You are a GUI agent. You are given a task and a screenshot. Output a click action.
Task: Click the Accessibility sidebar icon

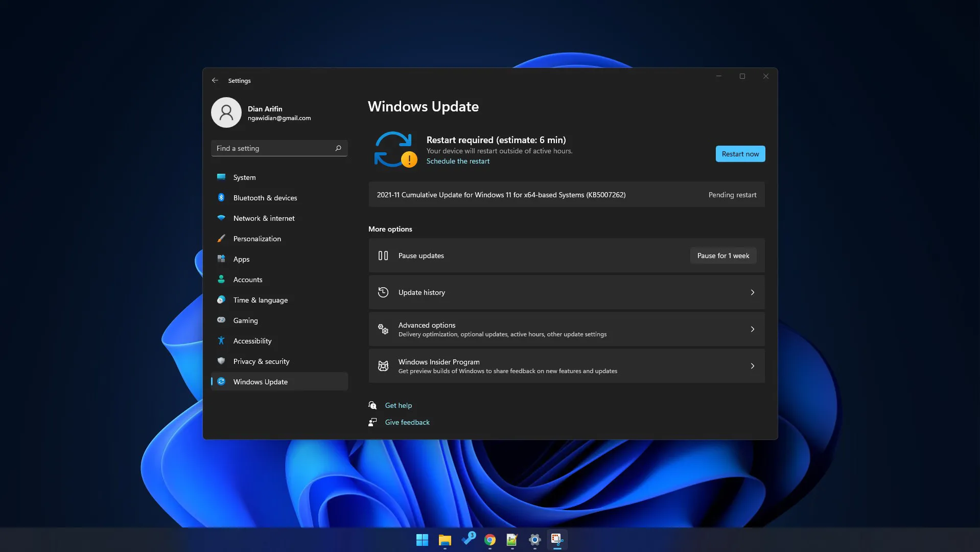point(221,341)
